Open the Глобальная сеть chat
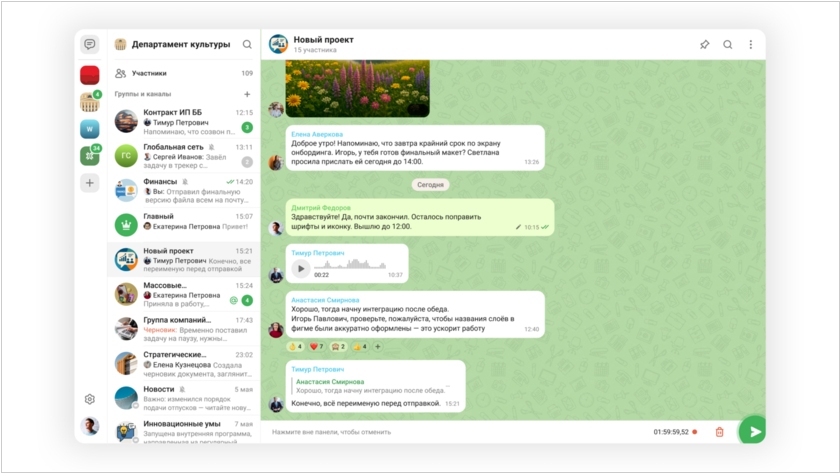 (183, 156)
